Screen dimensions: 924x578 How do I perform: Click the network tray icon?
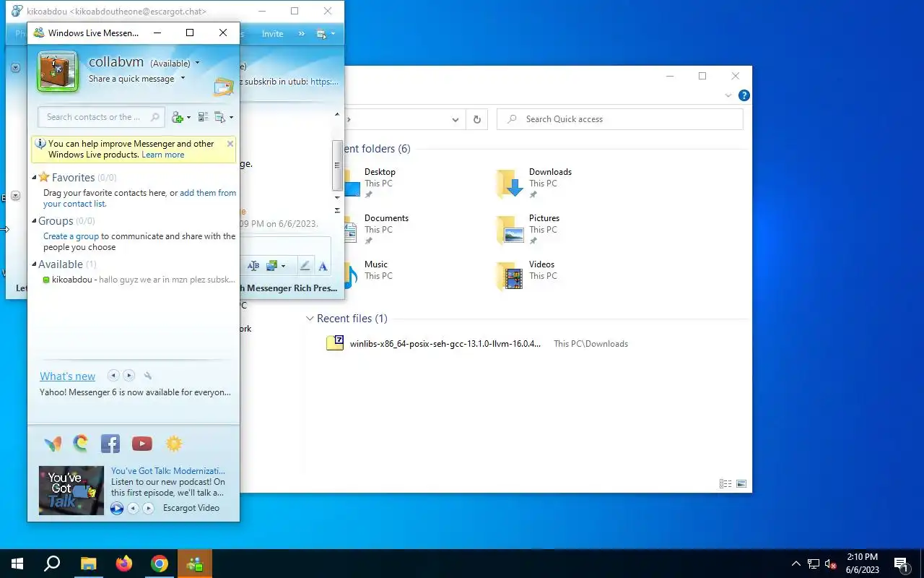pos(814,564)
